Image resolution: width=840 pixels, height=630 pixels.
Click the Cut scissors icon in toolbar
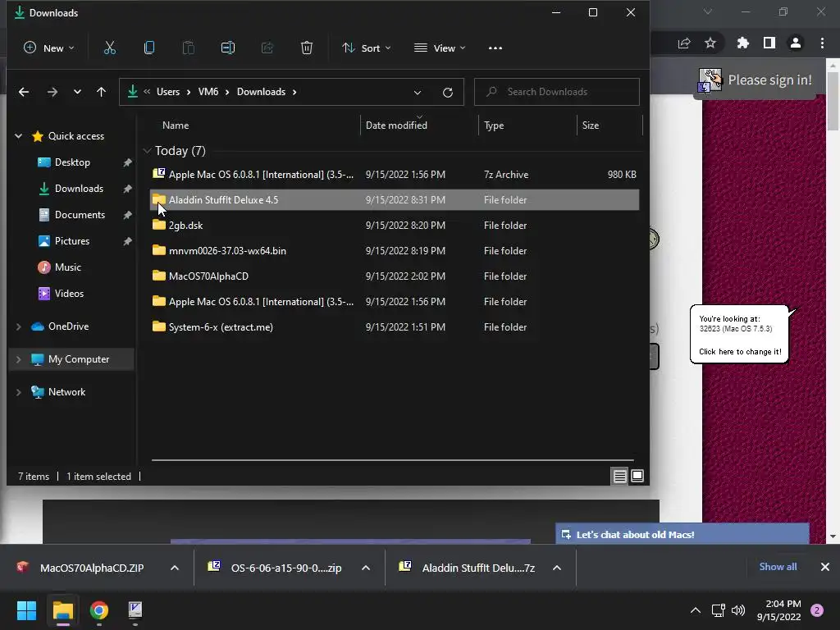pos(109,48)
